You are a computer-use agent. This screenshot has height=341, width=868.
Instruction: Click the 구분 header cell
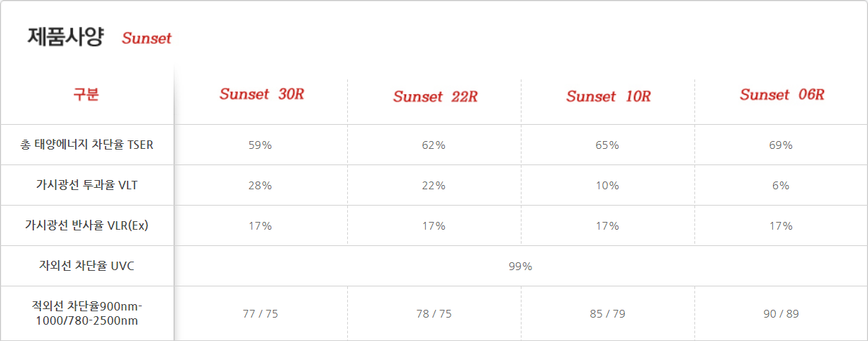(x=86, y=94)
